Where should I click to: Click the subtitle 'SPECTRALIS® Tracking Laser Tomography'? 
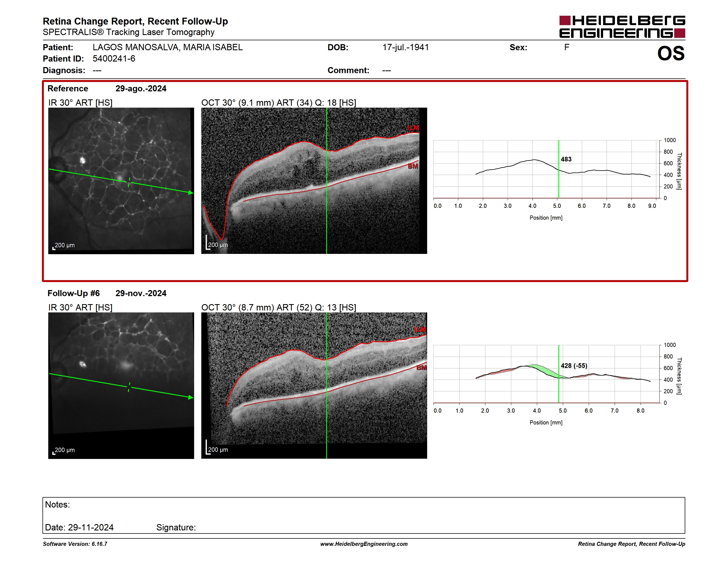tap(129, 32)
